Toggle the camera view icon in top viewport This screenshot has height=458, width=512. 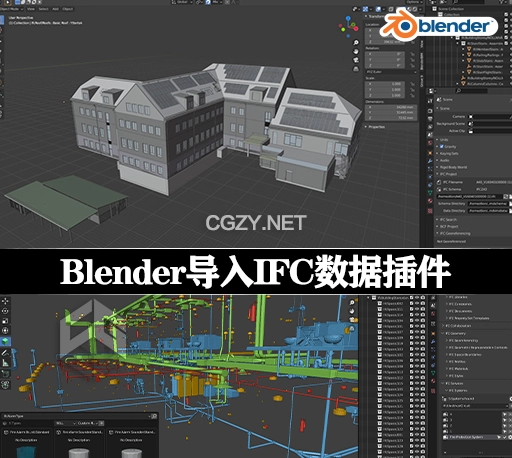tap(356, 60)
